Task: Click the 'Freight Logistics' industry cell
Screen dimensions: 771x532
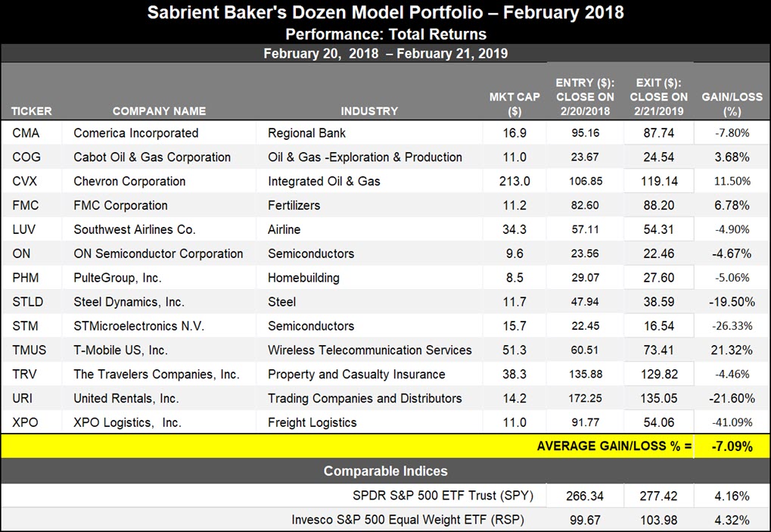Action: [312, 422]
